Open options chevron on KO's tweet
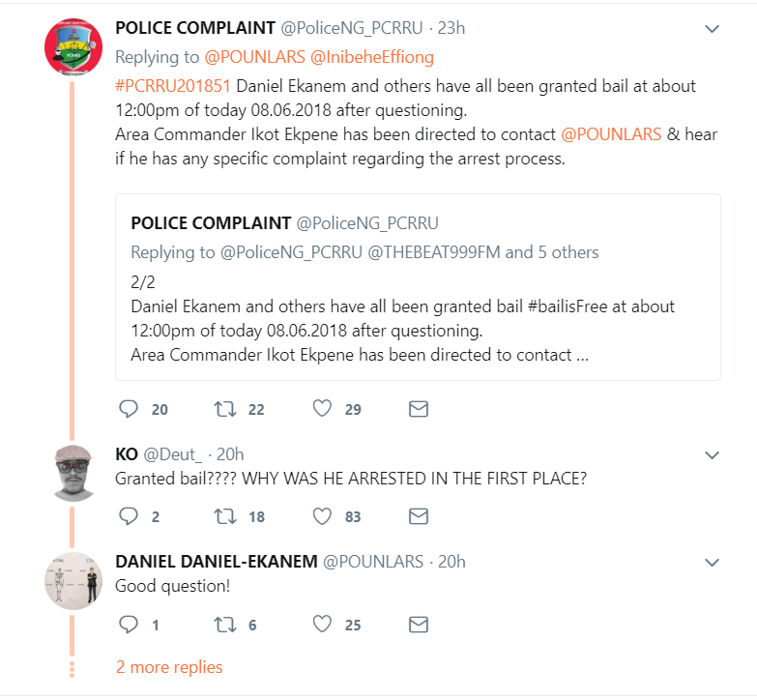The width and height of the screenshot is (757, 700). point(712,454)
